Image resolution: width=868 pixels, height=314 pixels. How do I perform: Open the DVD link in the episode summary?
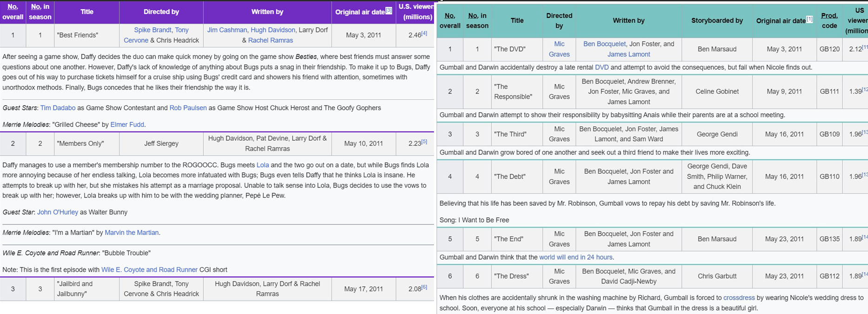(602, 67)
